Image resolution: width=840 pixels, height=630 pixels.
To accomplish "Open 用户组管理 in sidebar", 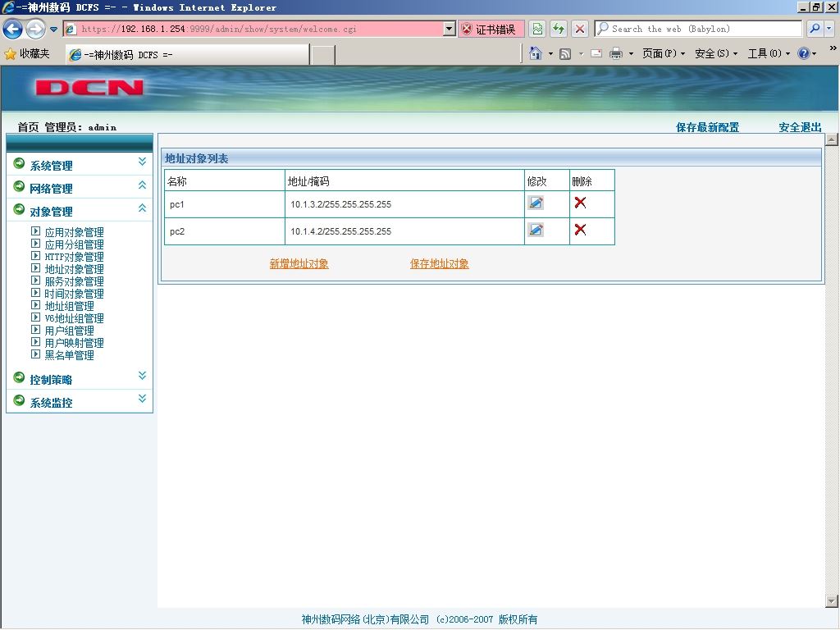I will point(69,331).
